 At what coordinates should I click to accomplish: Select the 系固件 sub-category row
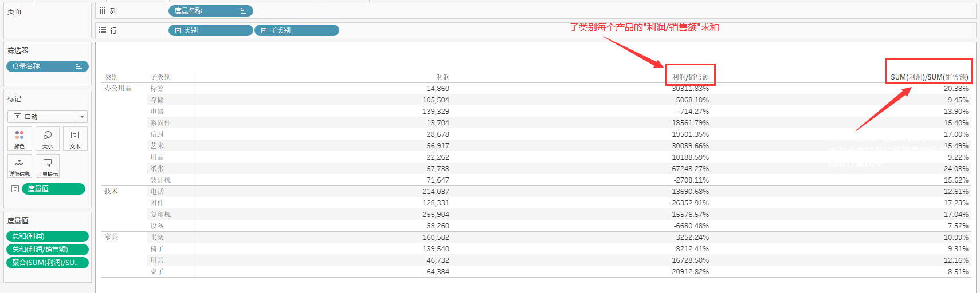tap(160, 123)
